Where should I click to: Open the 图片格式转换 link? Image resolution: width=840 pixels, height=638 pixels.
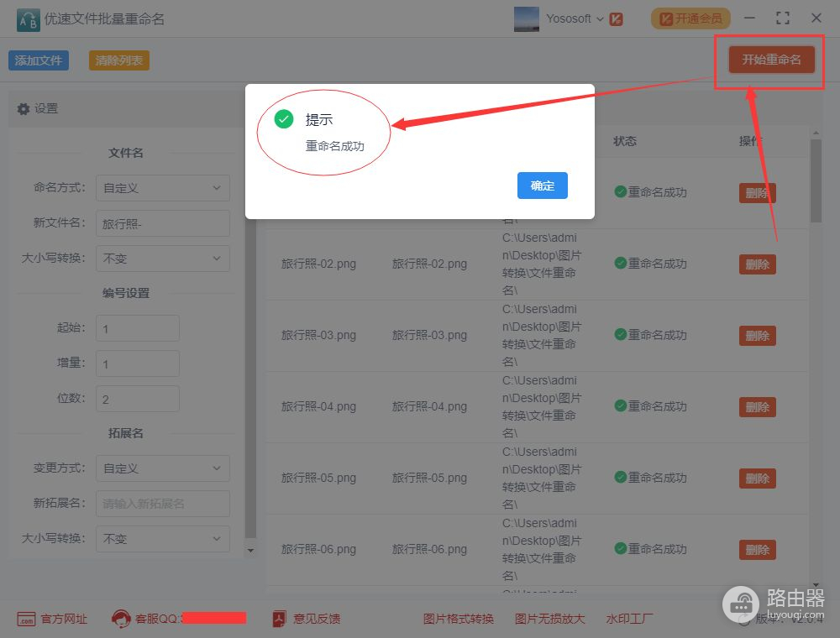point(458,619)
